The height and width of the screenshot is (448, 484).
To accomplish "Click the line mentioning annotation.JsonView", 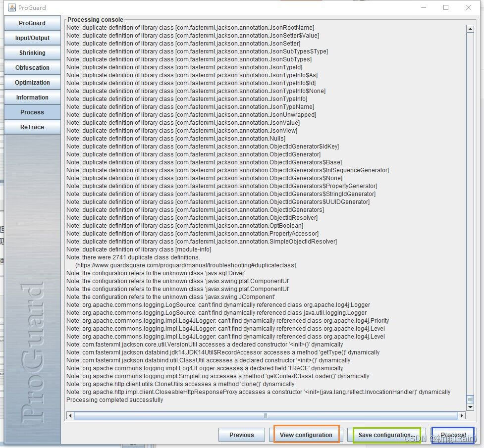I will (x=182, y=131).
